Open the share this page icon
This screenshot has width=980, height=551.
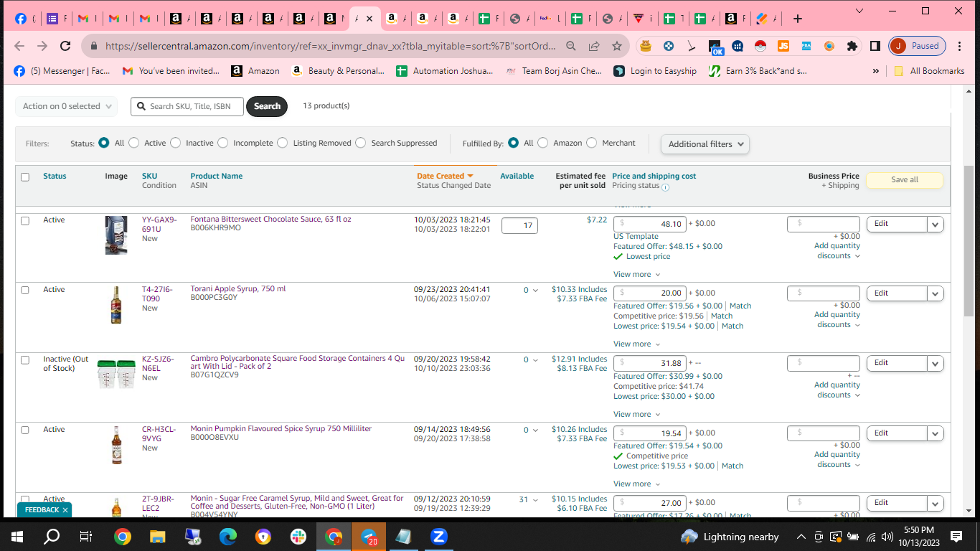[594, 46]
